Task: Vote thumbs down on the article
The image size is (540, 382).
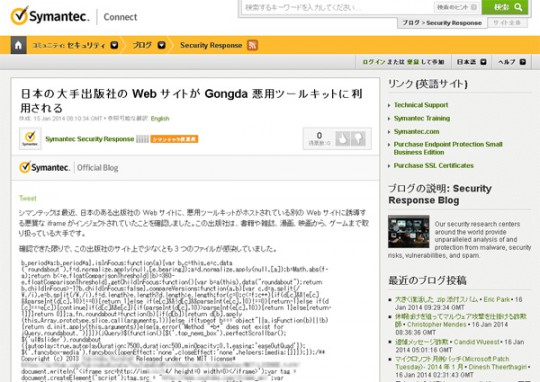Action: (x=358, y=138)
